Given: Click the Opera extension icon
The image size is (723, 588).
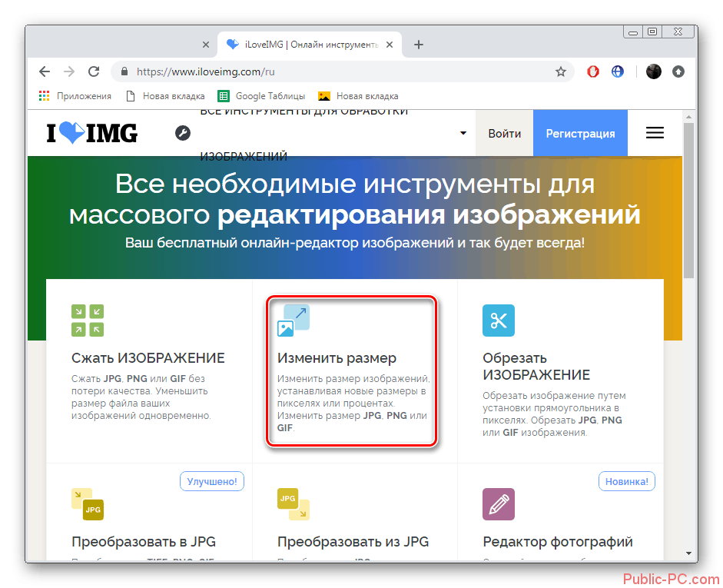Looking at the screenshot, I should click(x=593, y=71).
